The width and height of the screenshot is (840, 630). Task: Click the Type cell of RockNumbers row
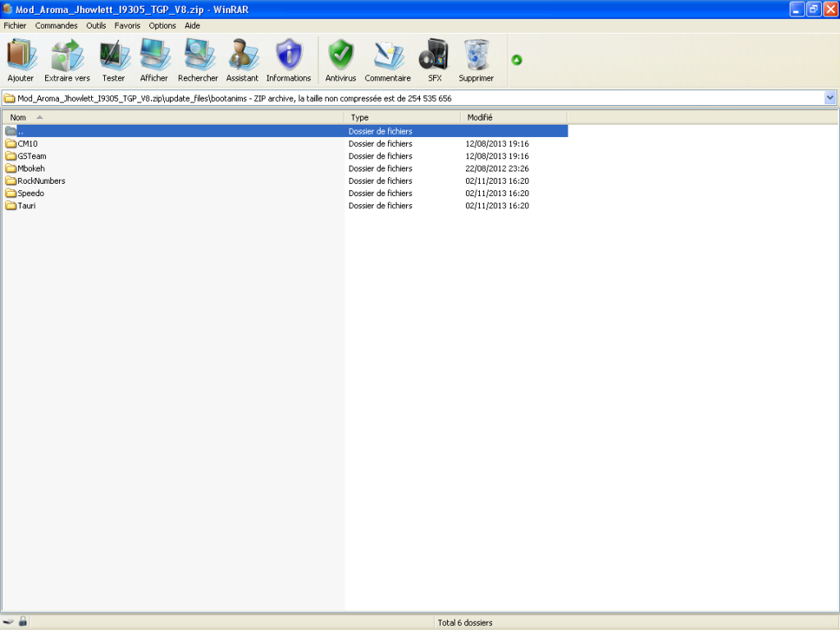coord(381,180)
